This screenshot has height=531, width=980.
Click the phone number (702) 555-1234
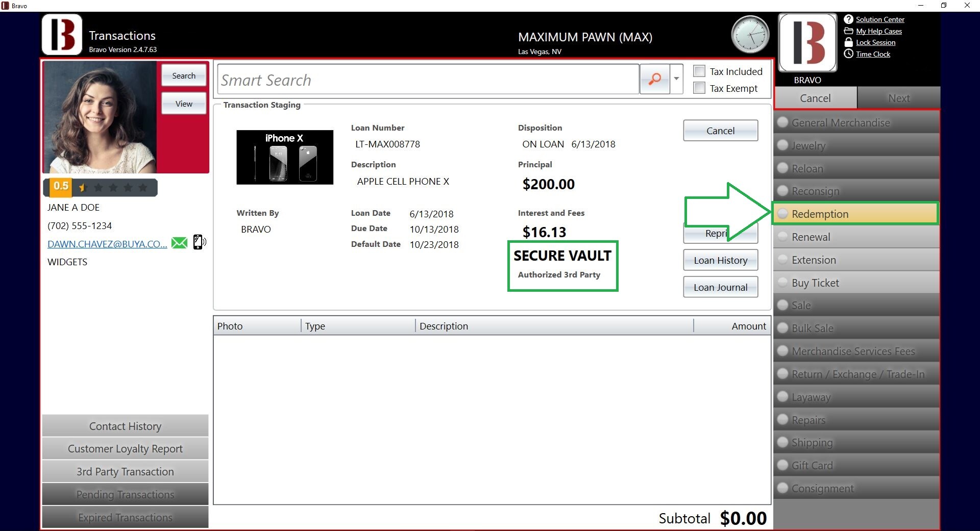click(x=80, y=225)
